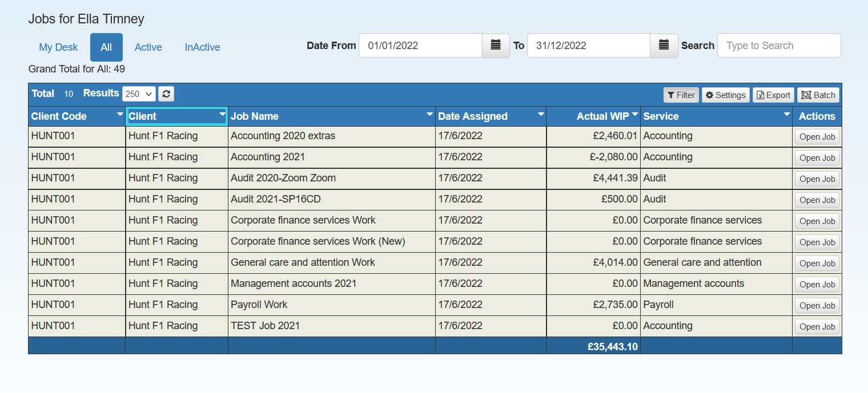Image resolution: width=868 pixels, height=393 pixels.
Task: Export the jobs list to Excel
Action: coord(773,95)
